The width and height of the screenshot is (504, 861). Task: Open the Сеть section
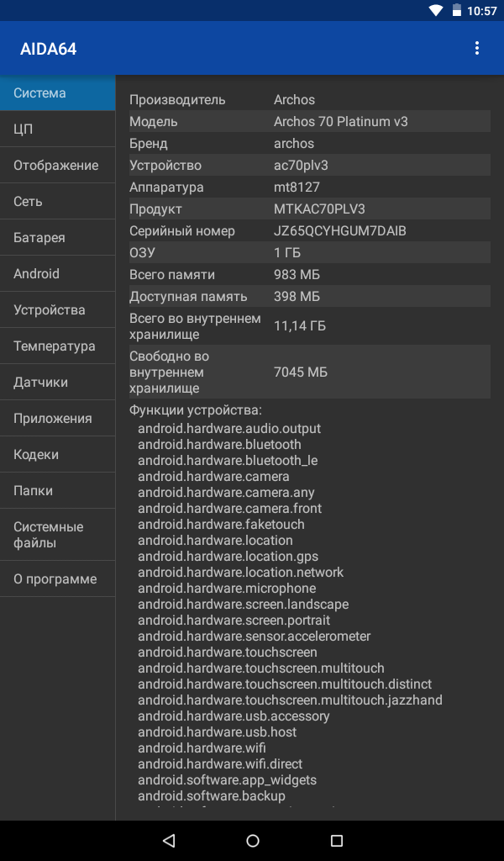click(x=58, y=202)
